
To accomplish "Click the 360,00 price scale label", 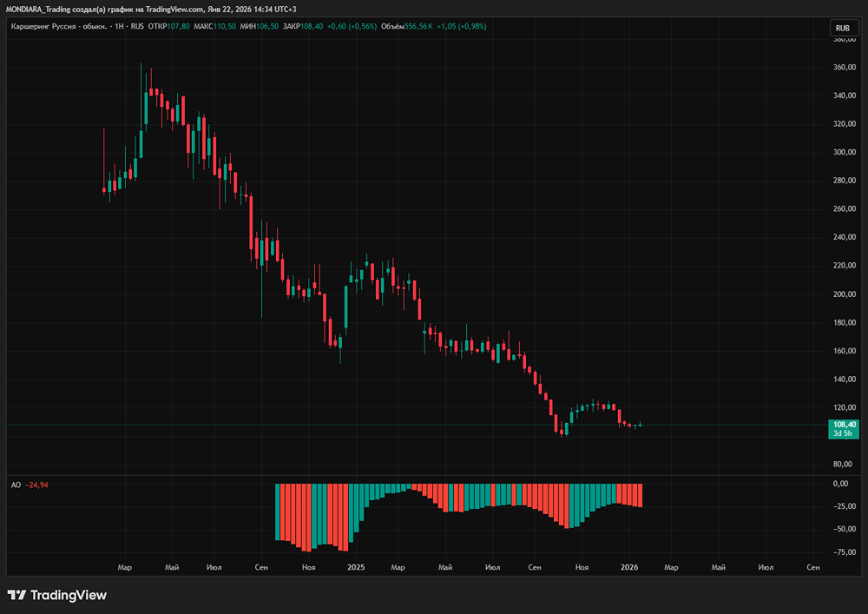I will tap(845, 67).
